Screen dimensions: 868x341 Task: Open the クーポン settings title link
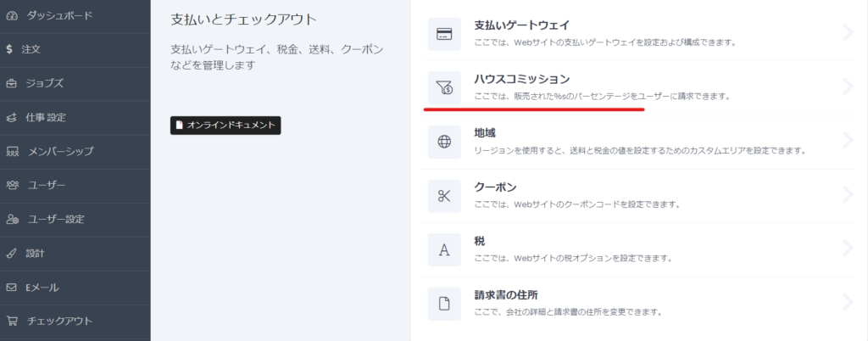(x=495, y=187)
